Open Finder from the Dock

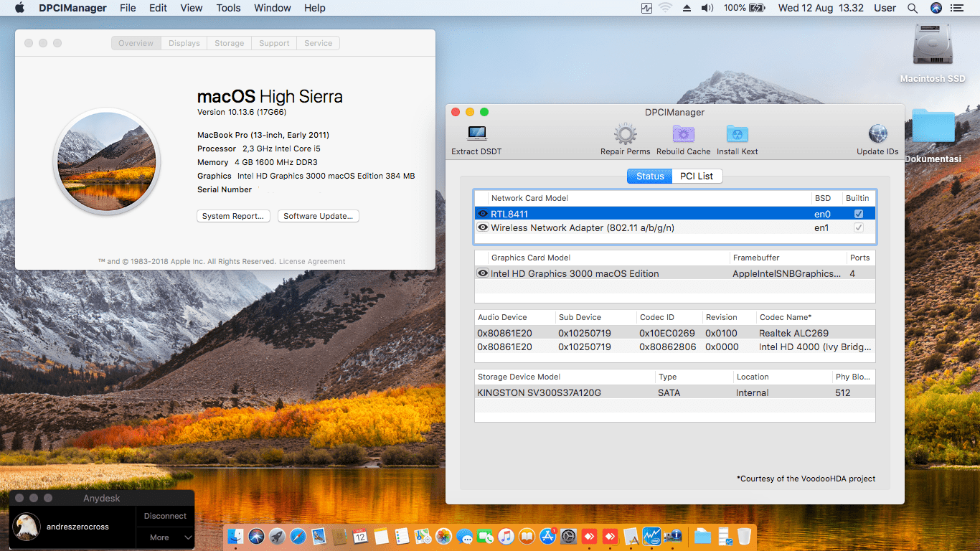236,536
